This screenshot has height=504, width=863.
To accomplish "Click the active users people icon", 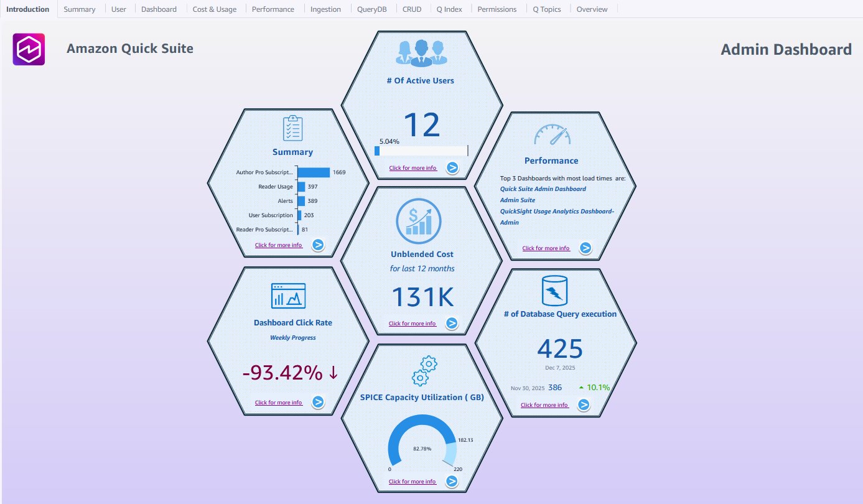I will pyautogui.click(x=421, y=54).
